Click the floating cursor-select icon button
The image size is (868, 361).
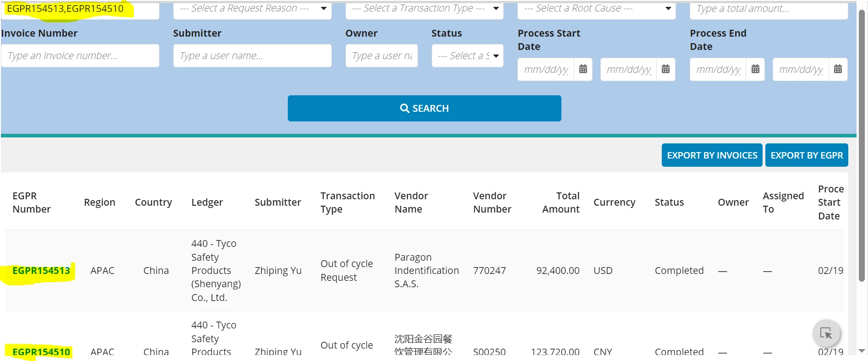826,333
